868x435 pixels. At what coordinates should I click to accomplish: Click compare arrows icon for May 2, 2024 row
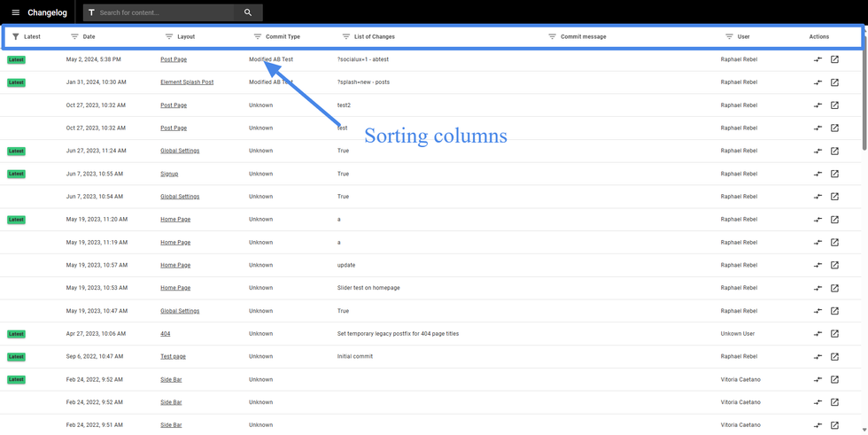click(x=818, y=60)
